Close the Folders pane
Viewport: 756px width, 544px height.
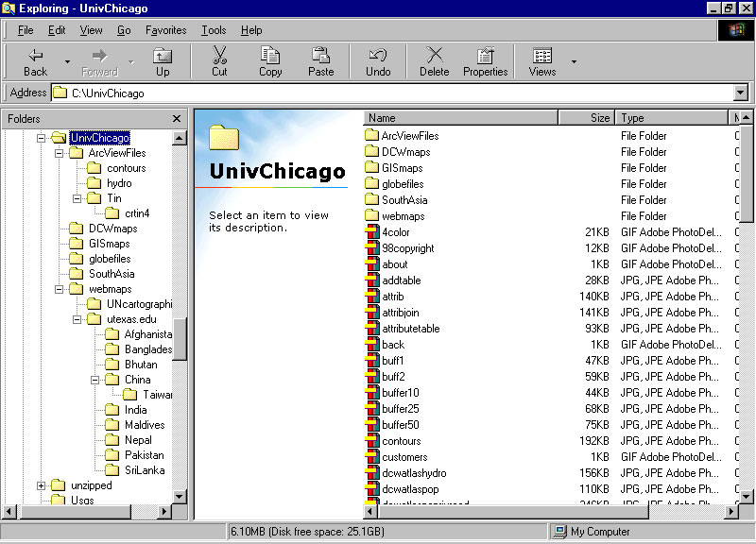tap(177, 119)
